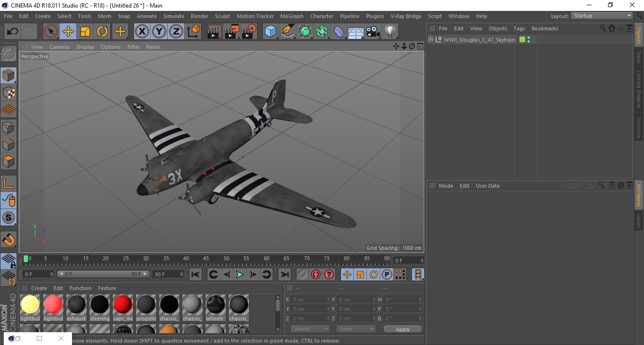The height and width of the screenshot is (345, 644).
Task: Toggle Enable Axis mode
Action: point(9,183)
